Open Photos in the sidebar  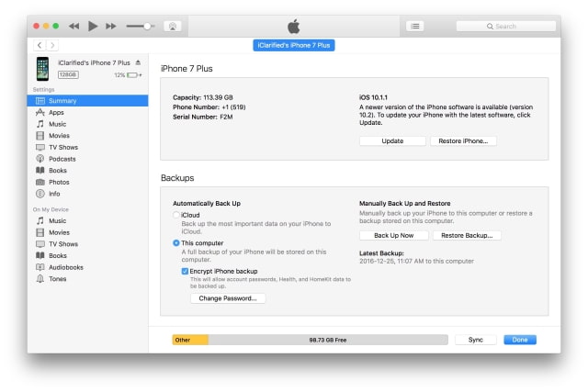[88, 182]
